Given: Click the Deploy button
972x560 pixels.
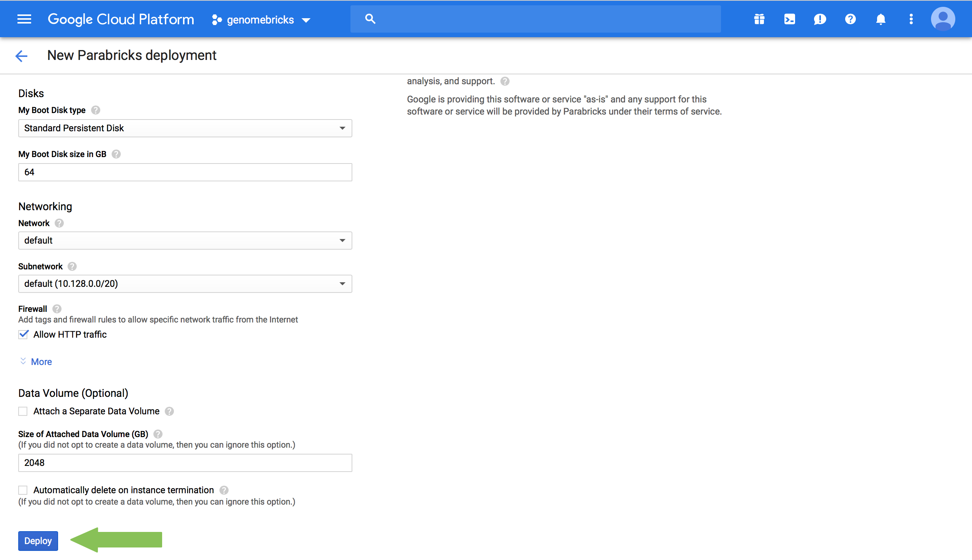Looking at the screenshot, I should [38, 541].
